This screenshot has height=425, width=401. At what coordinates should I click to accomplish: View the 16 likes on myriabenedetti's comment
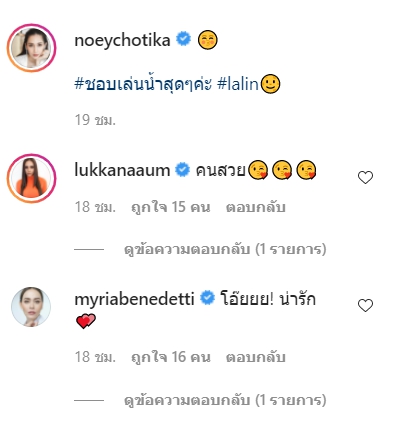pos(171,357)
